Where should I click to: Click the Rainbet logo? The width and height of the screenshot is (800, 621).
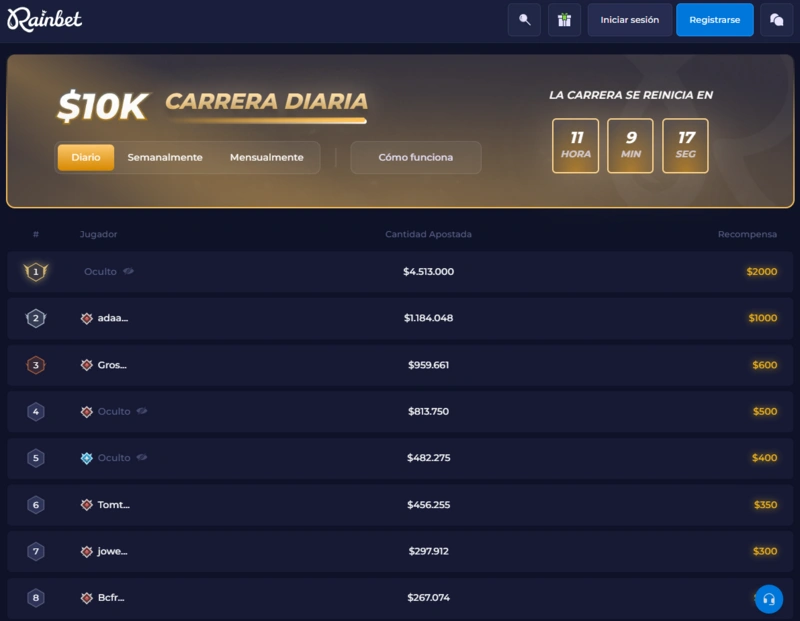45,20
